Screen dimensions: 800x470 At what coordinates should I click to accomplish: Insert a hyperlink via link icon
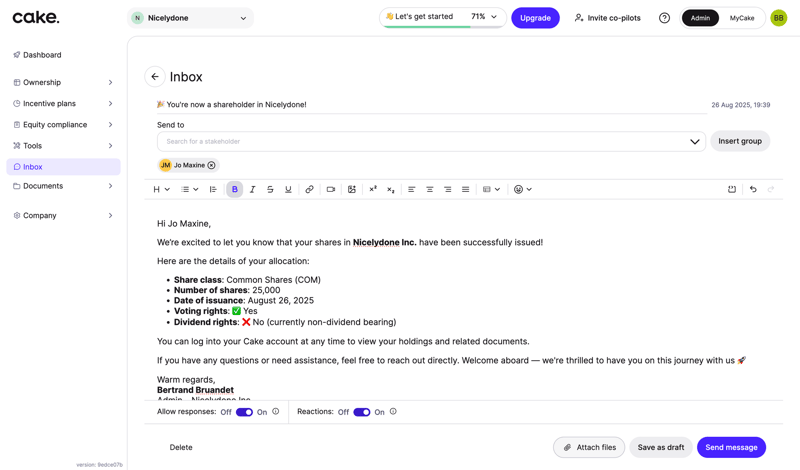pos(309,189)
